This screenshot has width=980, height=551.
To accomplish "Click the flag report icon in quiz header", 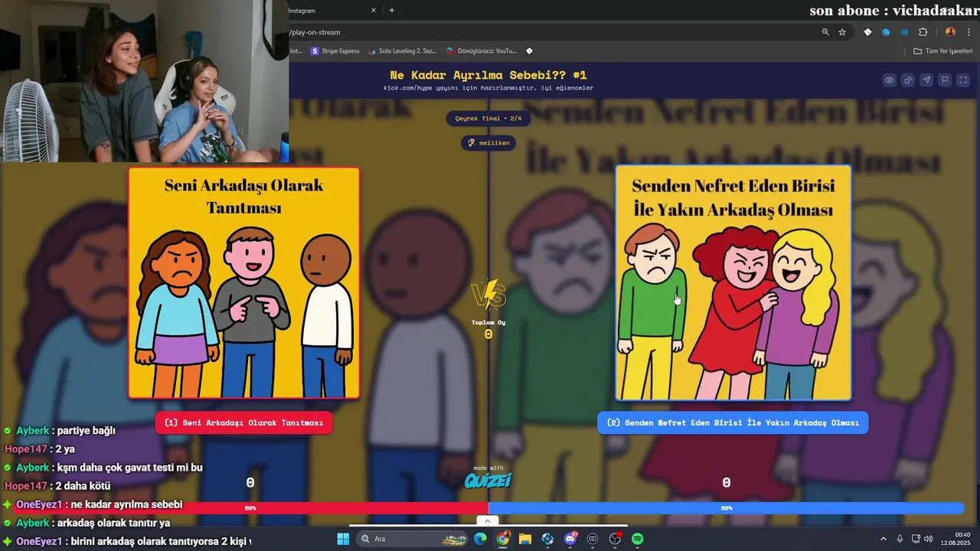I will tap(945, 80).
